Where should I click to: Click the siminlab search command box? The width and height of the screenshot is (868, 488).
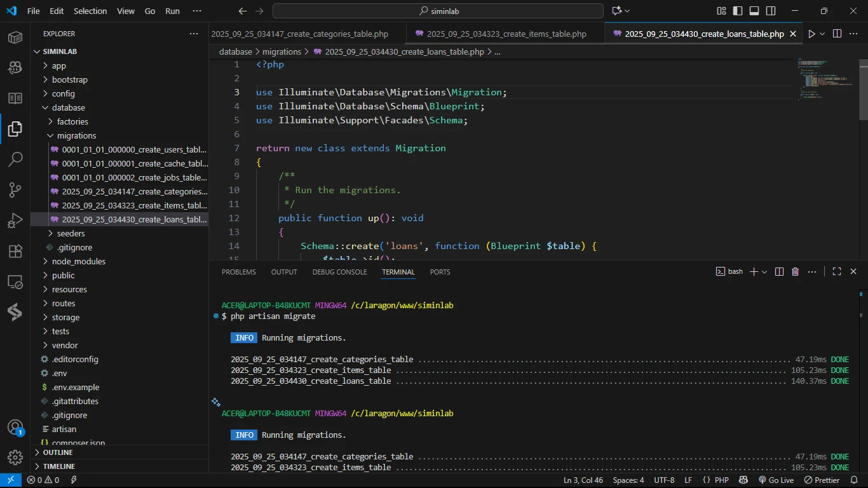point(438,11)
